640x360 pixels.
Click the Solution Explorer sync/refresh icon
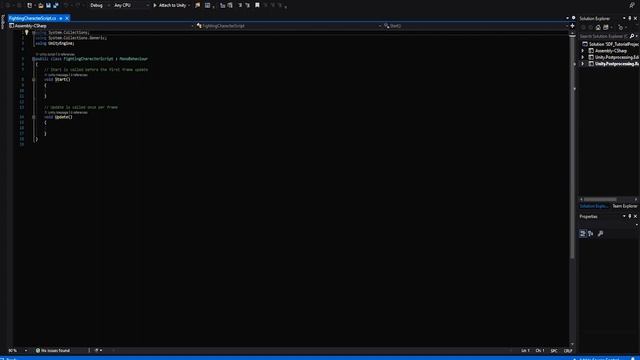[621, 27]
